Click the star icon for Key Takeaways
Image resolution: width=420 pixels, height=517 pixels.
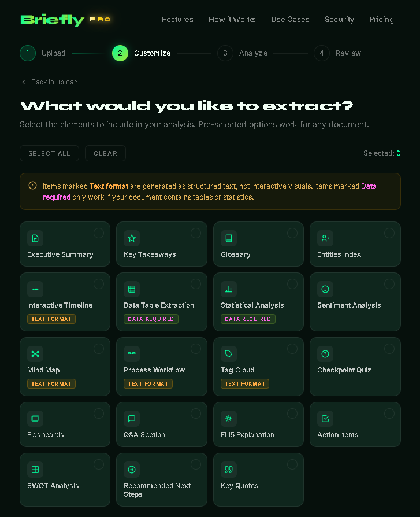pos(132,238)
